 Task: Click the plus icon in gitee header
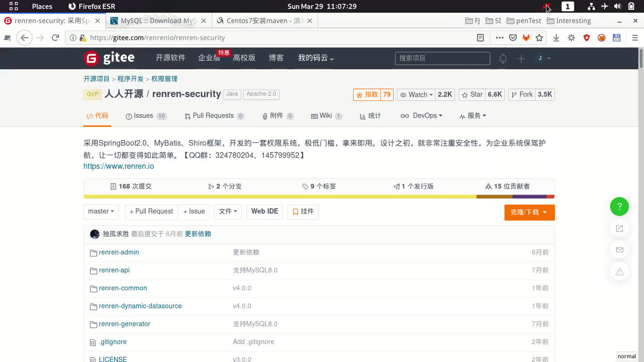pyautogui.click(x=521, y=58)
